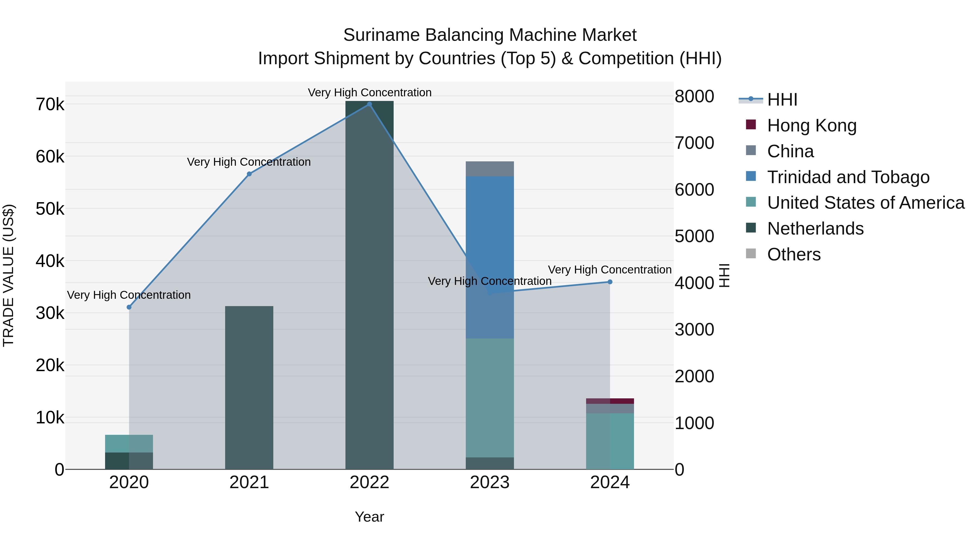Click the 2024 x-axis year label
The height and width of the screenshot is (551, 980).
click(610, 482)
